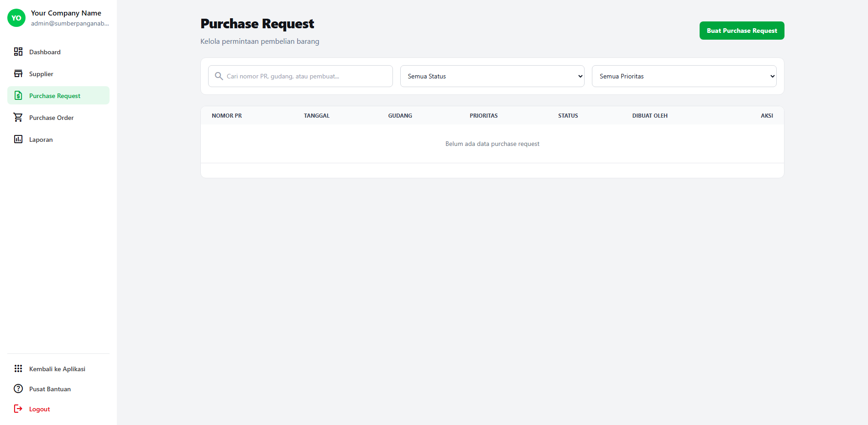
Task: Click the Pusat Bantuan question mark icon
Action: pyautogui.click(x=18, y=389)
